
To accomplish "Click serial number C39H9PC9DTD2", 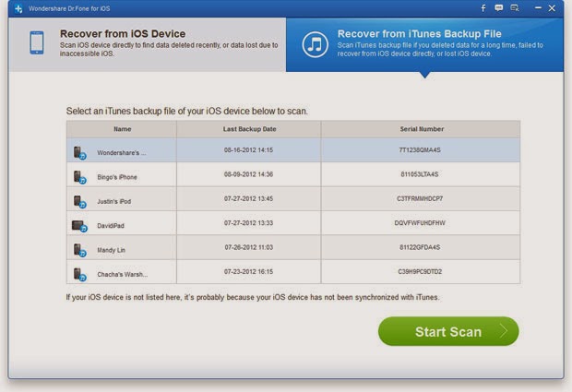I will coord(420,272).
